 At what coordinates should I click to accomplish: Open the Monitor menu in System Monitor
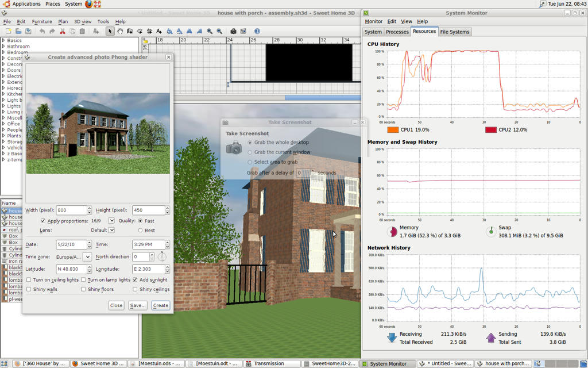373,21
